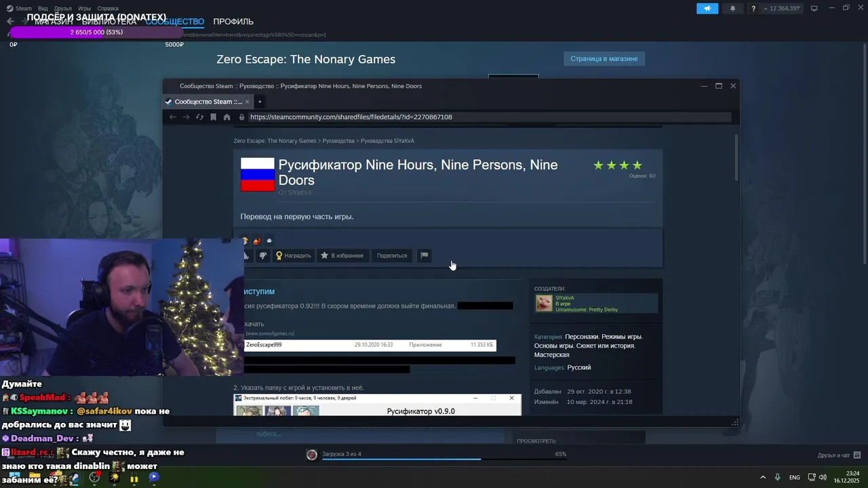Click the Steam page scrollbar on the far right
Viewport: 868px width, 488px height.
(x=865, y=154)
